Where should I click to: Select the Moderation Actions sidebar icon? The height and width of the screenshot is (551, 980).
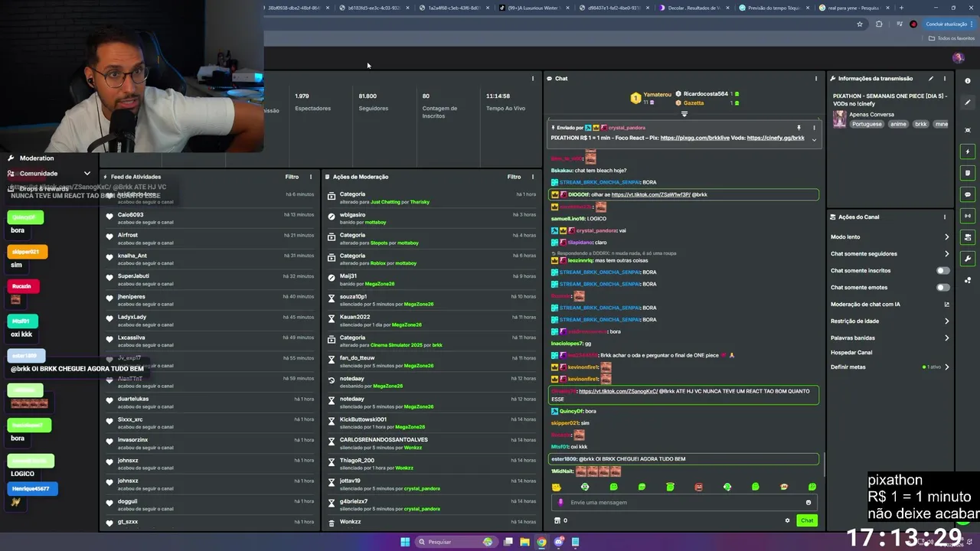pos(968,173)
